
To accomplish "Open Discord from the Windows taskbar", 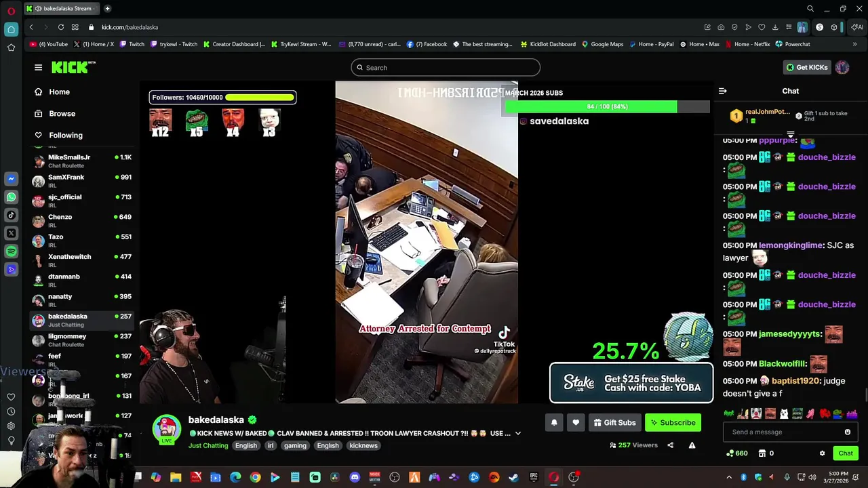I will [x=355, y=477].
